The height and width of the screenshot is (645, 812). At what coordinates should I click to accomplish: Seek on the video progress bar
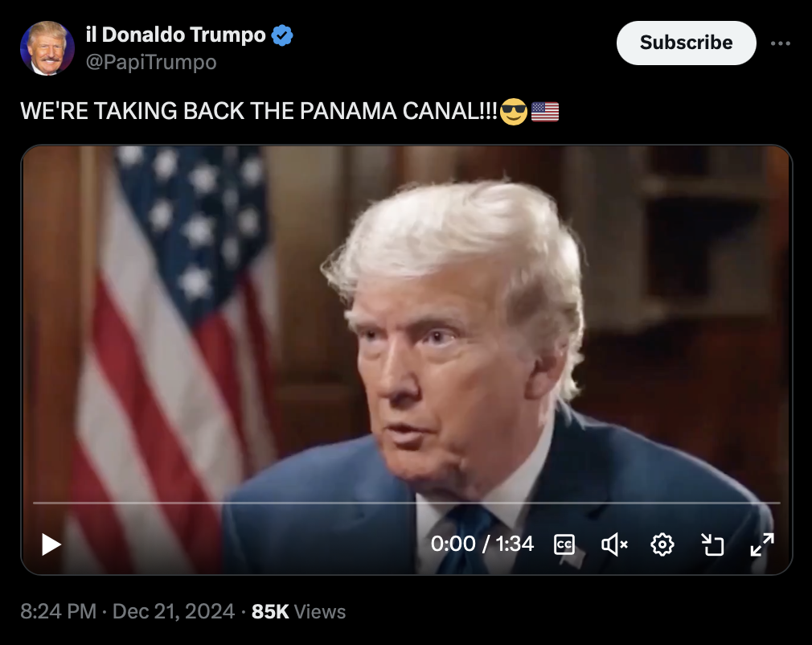[x=407, y=503]
